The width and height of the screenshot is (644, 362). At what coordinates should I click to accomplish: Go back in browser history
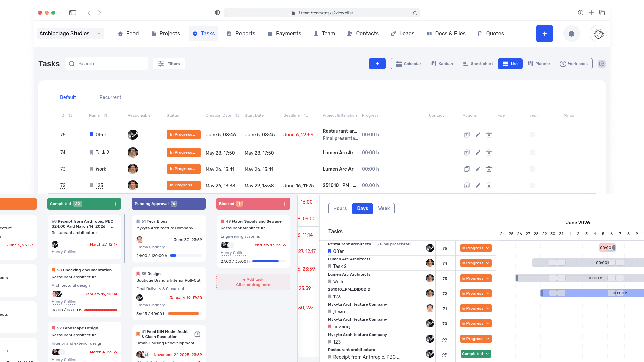89,13
